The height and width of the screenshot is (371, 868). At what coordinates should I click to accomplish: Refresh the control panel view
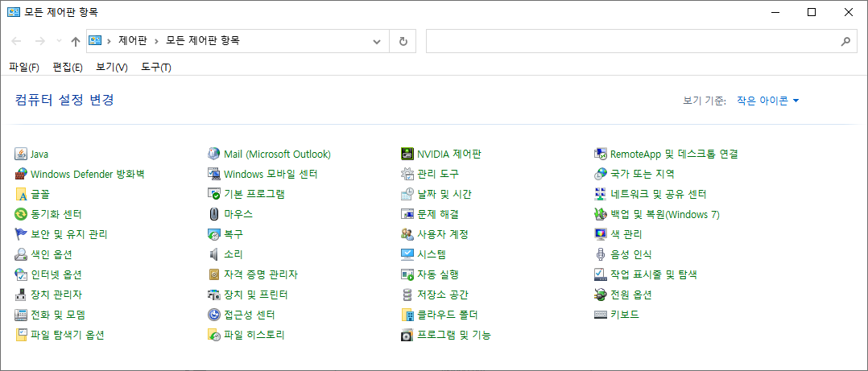coord(403,41)
